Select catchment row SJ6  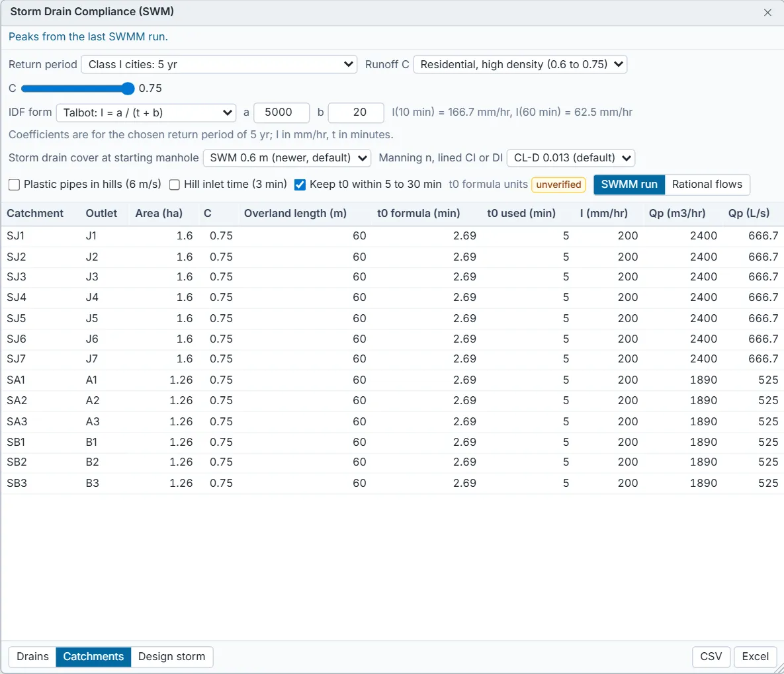(392, 339)
